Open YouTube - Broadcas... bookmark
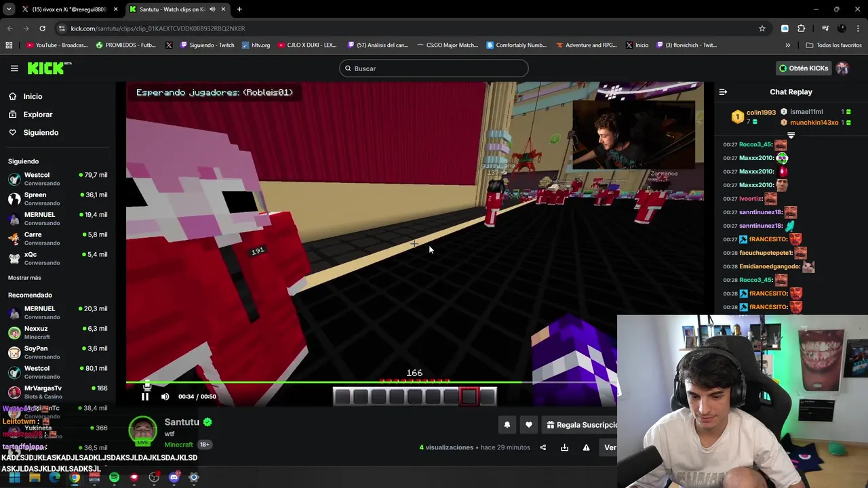 tap(57, 45)
